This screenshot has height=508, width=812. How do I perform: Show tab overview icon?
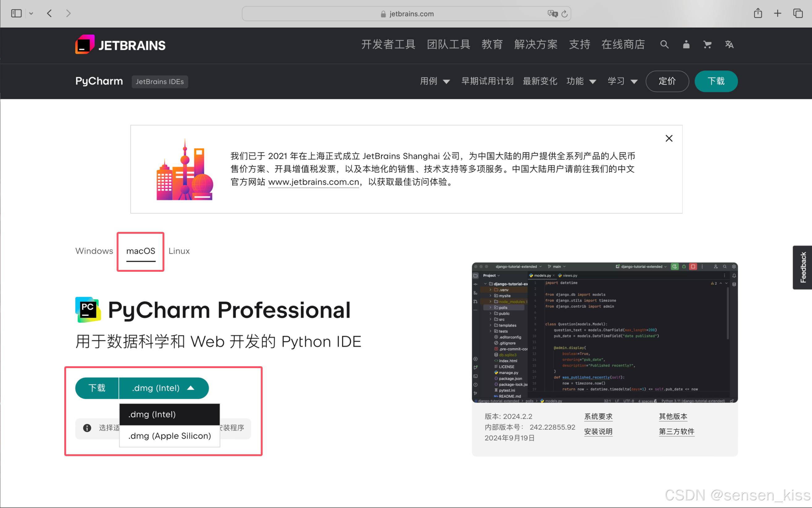pos(798,14)
